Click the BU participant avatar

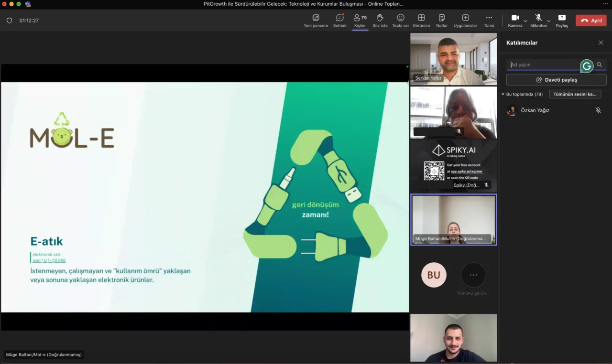click(x=434, y=275)
